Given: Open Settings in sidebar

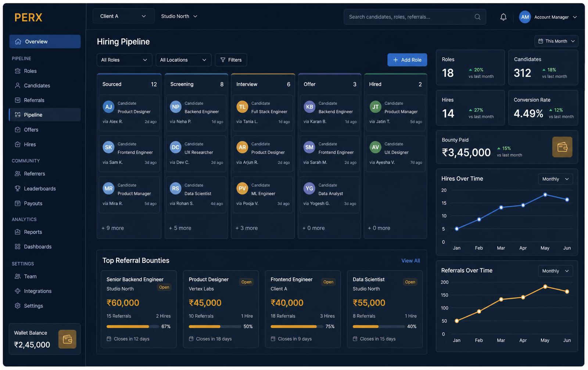Looking at the screenshot, I should coord(45,306).
